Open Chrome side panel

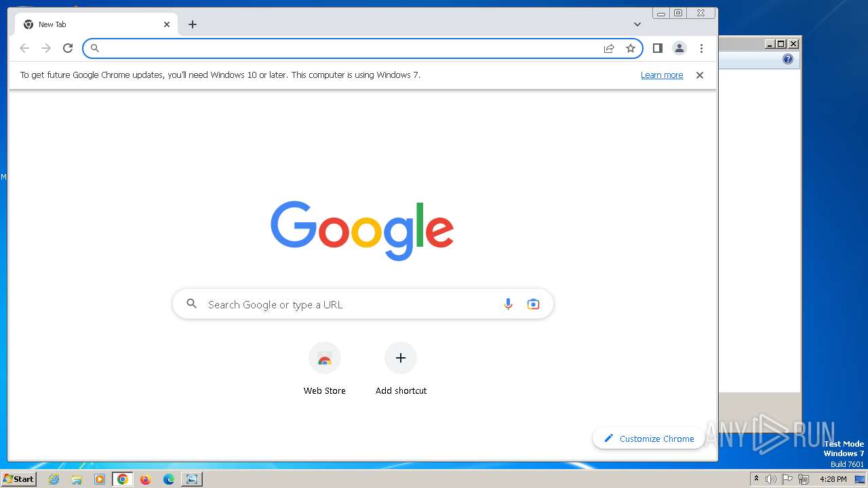point(657,48)
